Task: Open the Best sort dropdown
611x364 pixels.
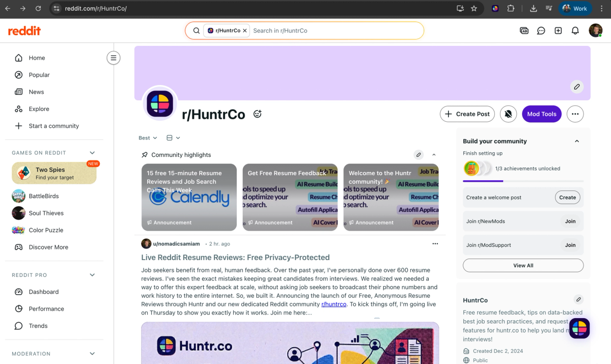Action: point(148,138)
